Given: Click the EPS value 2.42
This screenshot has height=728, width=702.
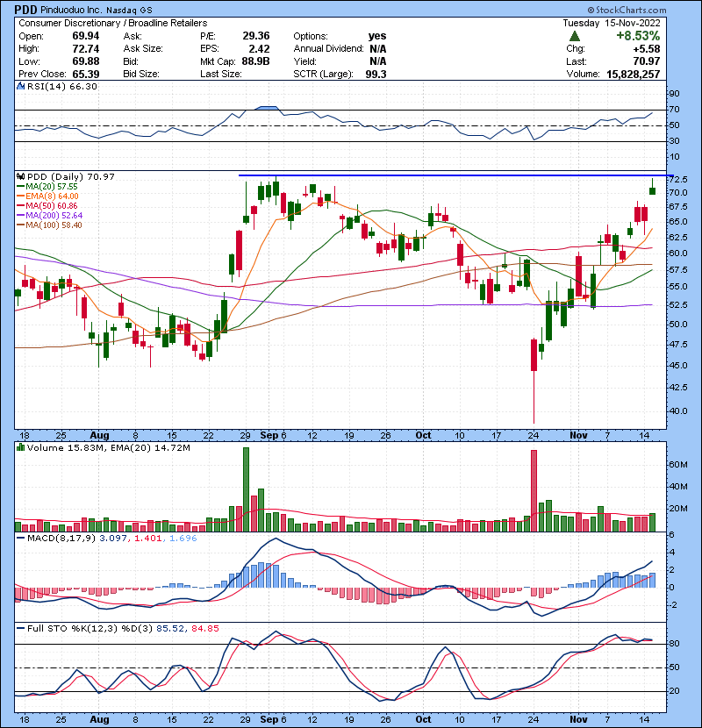Looking at the screenshot, I should pos(259,48).
